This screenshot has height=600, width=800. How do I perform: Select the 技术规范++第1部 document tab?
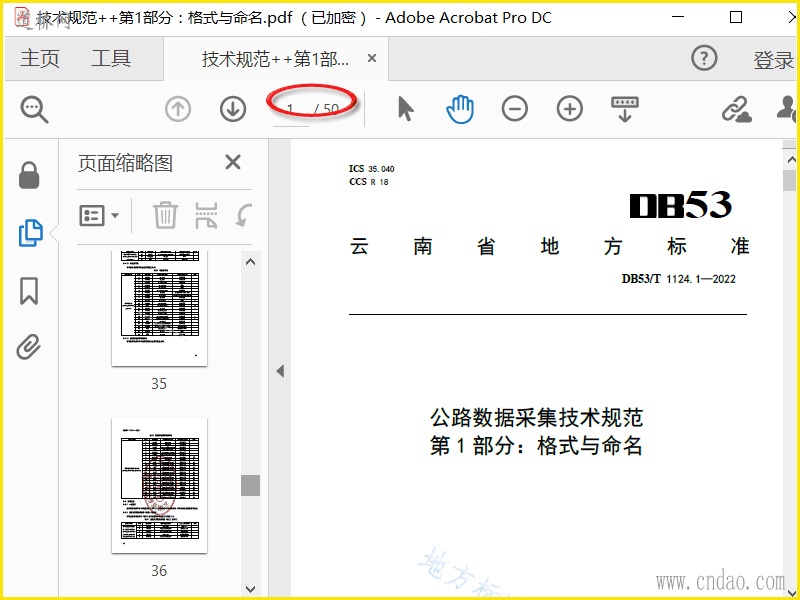tap(276, 59)
